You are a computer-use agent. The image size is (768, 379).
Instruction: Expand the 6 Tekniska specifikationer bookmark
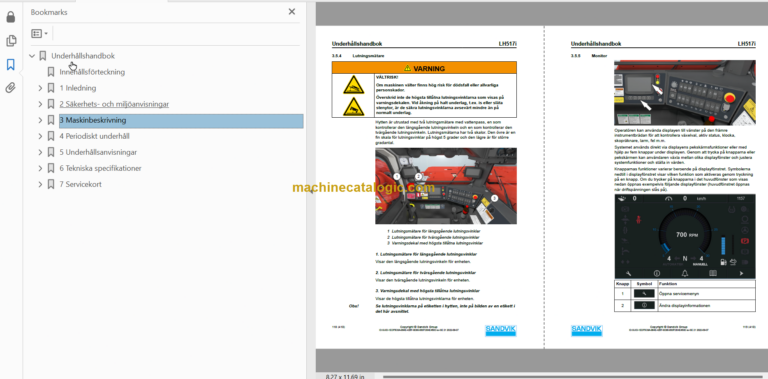tap(40, 168)
